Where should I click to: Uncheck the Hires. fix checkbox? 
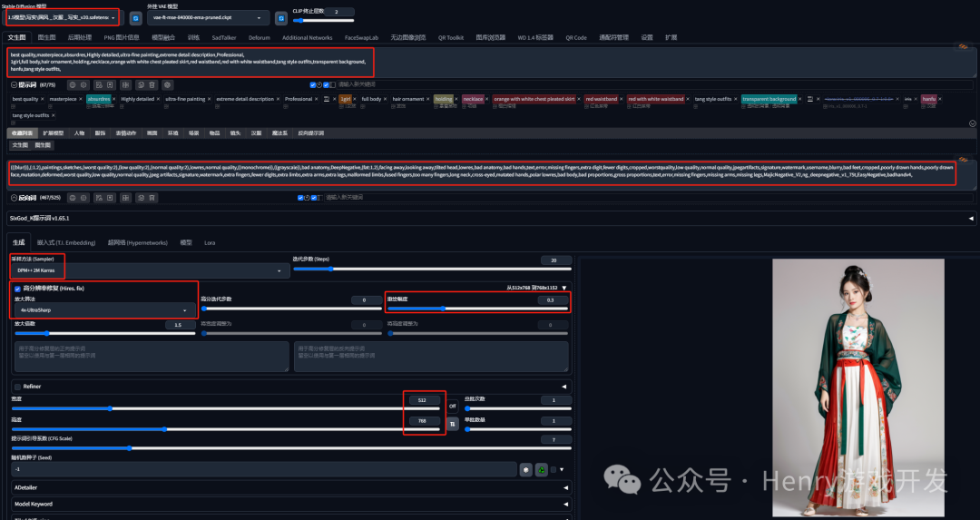[17, 289]
